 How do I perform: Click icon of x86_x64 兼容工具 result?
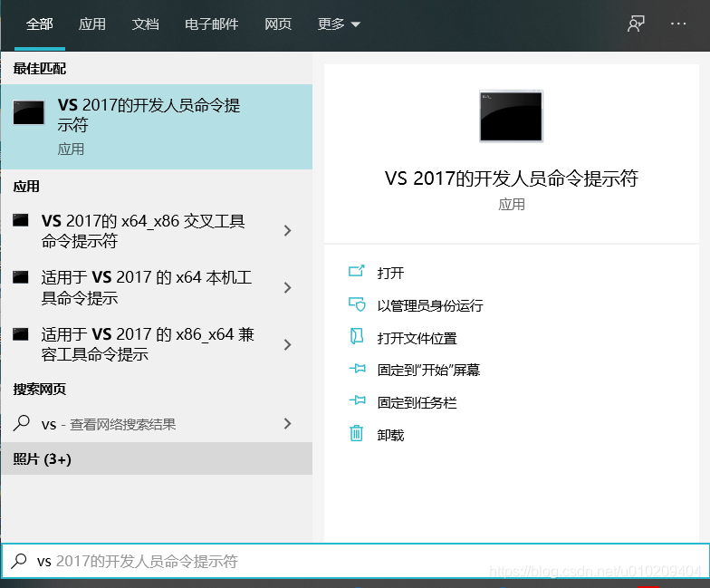coord(20,333)
